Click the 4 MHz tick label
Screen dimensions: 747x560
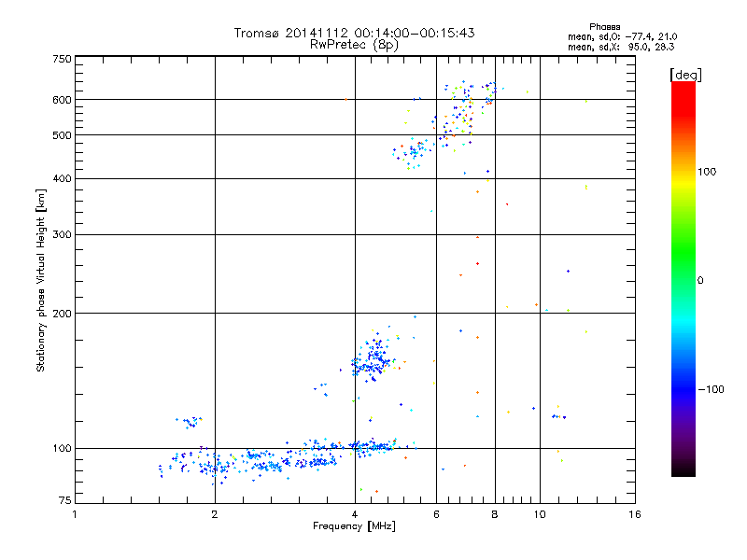tap(355, 514)
